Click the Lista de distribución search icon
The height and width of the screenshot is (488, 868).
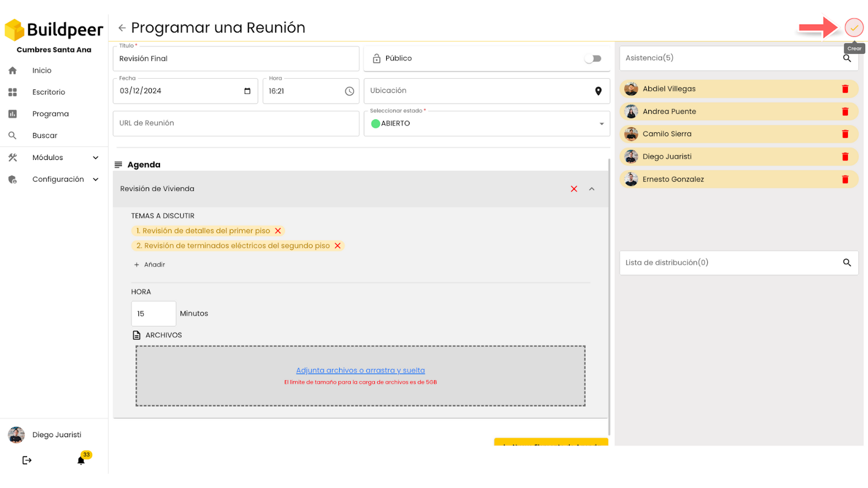847,262
